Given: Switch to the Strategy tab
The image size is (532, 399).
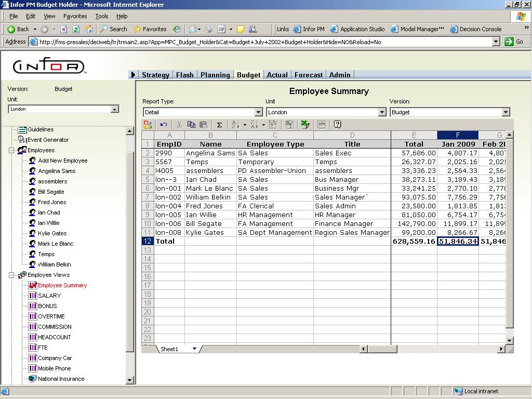Looking at the screenshot, I should point(155,75).
